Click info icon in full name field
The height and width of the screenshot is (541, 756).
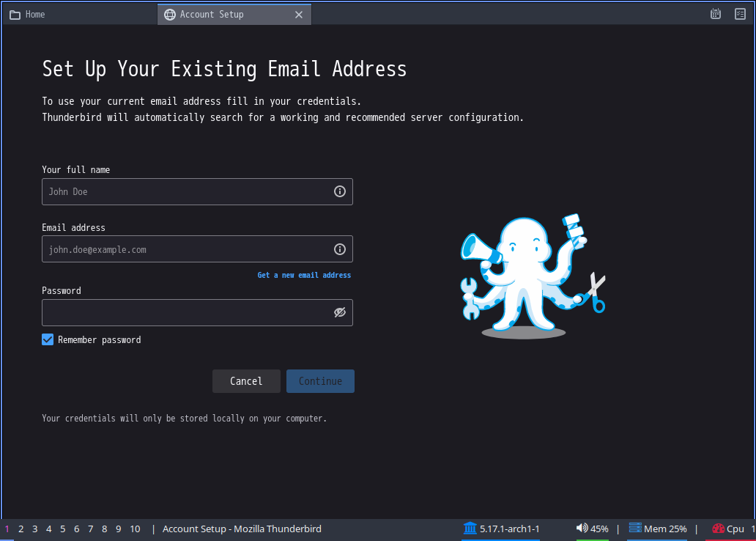pyautogui.click(x=340, y=191)
